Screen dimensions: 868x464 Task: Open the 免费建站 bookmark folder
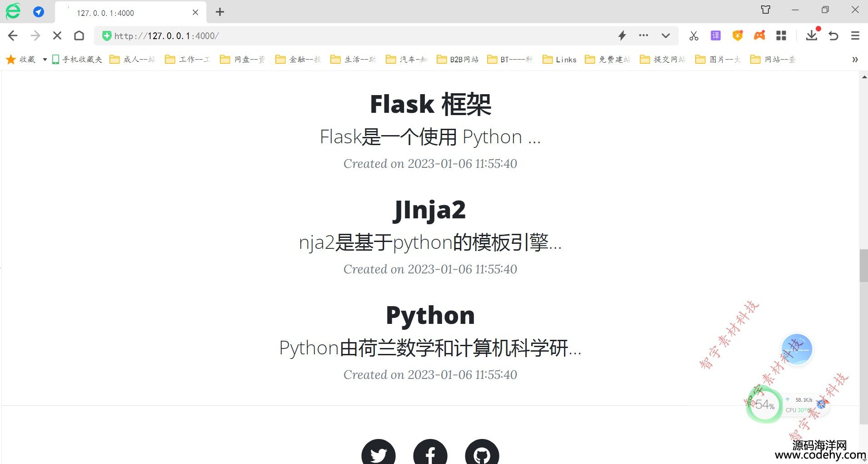click(x=608, y=60)
